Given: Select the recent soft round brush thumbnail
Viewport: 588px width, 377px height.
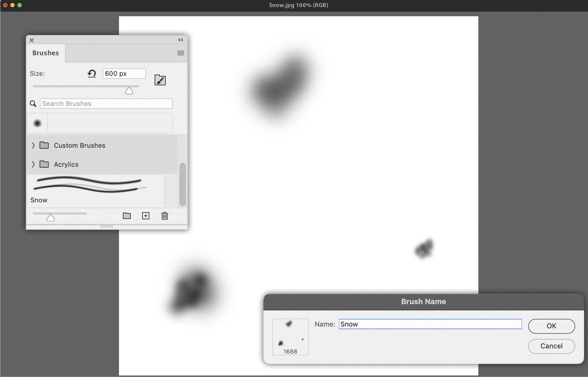Looking at the screenshot, I should 37,123.
